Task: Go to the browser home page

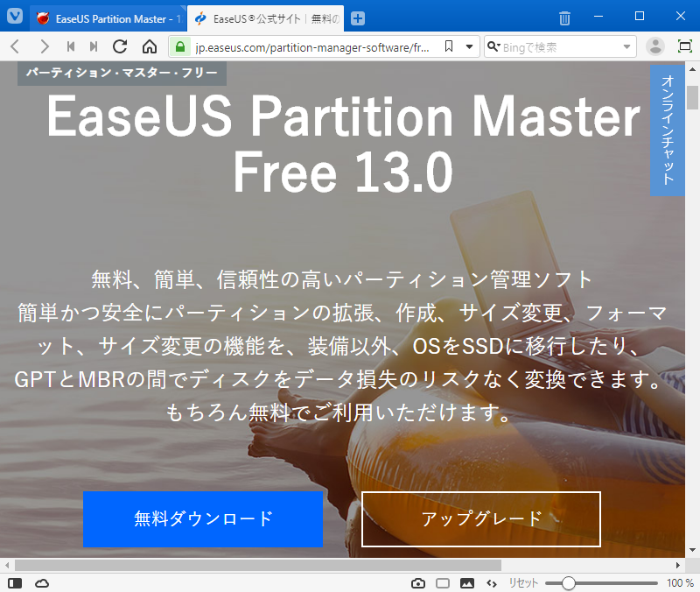Action: coord(149,46)
